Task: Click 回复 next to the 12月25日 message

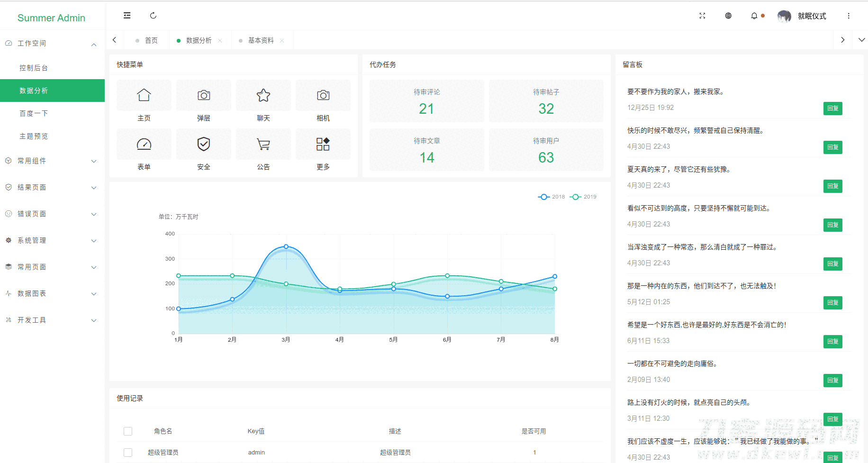Action: coord(832,108)
